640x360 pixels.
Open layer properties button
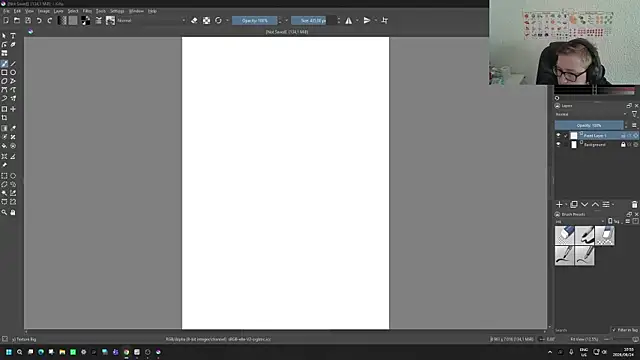606,204
